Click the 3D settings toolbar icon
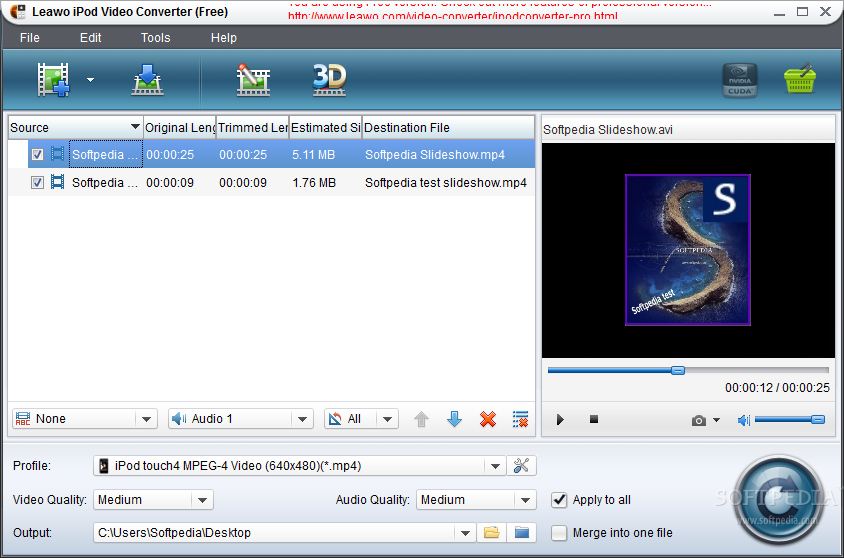This screenshot has width=844, height=558. tap(329, 80)
